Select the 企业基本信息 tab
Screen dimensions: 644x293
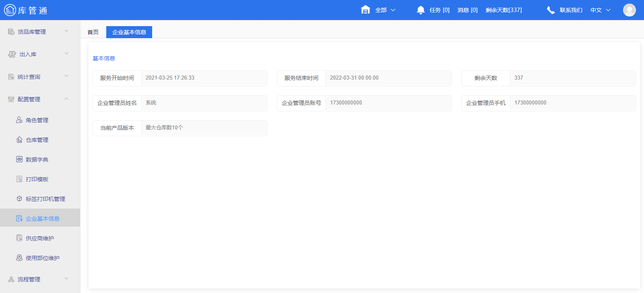pyautogui.click(x=129, y=32)
